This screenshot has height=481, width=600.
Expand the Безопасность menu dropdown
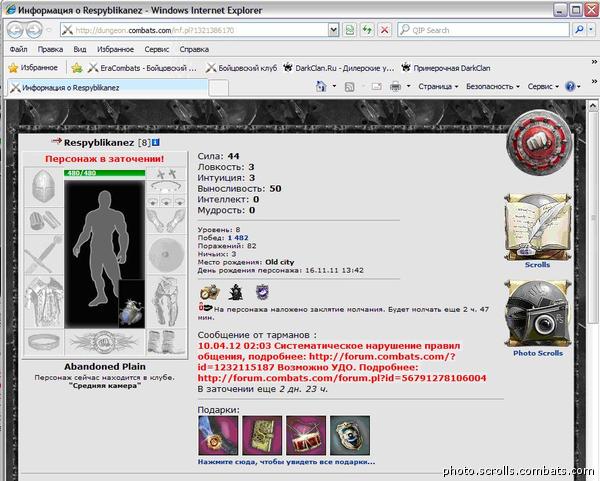(x=493, y=87)
